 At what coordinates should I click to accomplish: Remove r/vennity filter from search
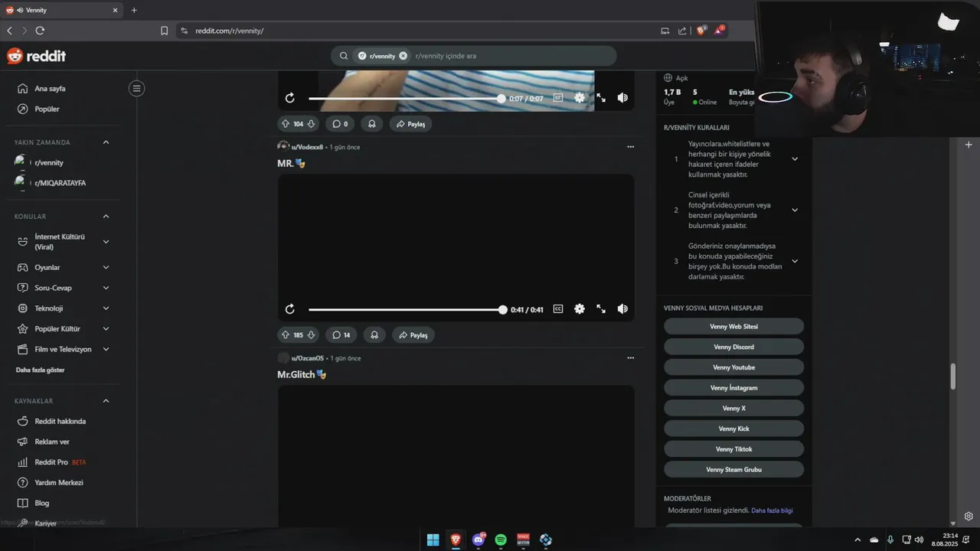pos(403,56)
